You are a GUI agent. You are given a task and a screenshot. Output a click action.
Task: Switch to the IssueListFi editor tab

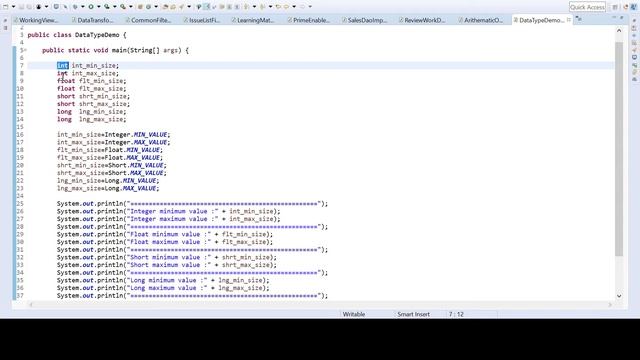[x=202, y=20]
